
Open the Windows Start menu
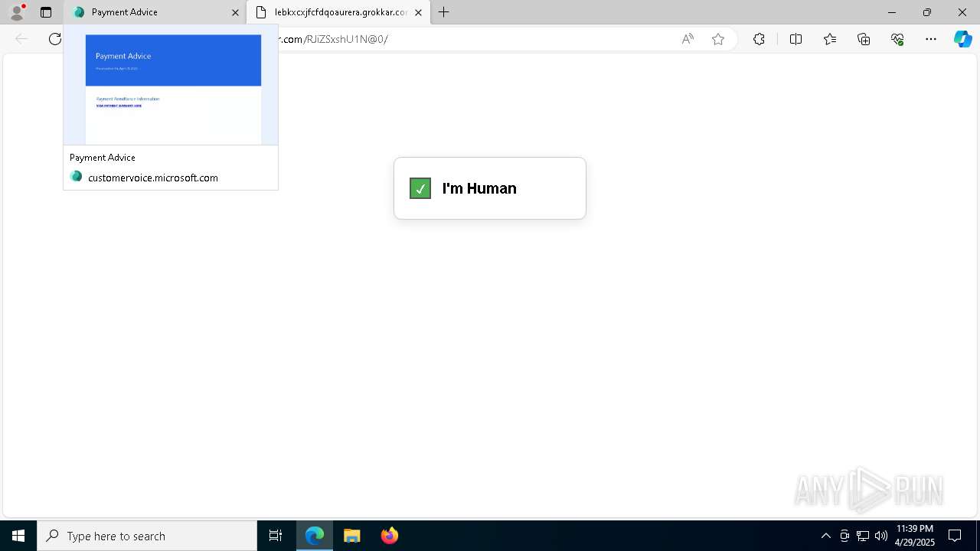(18, 536)
